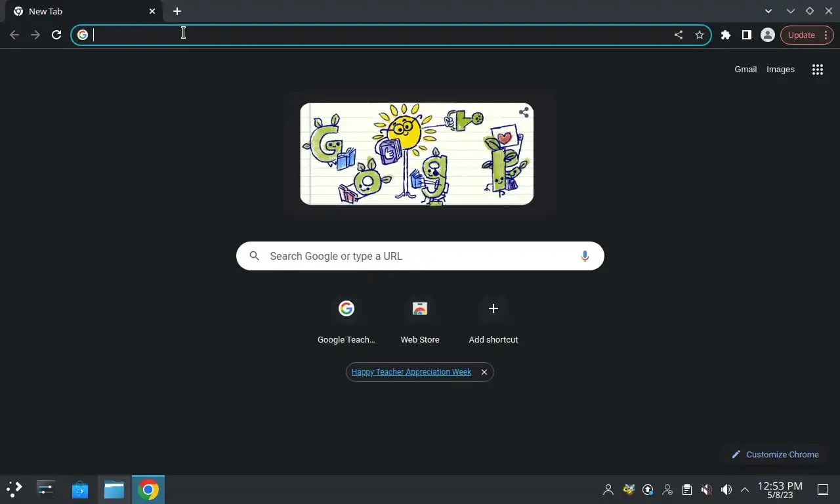Start voice search with the microphone
The width and height of the screenshot is (840, 504).
[x=585, y=256]
